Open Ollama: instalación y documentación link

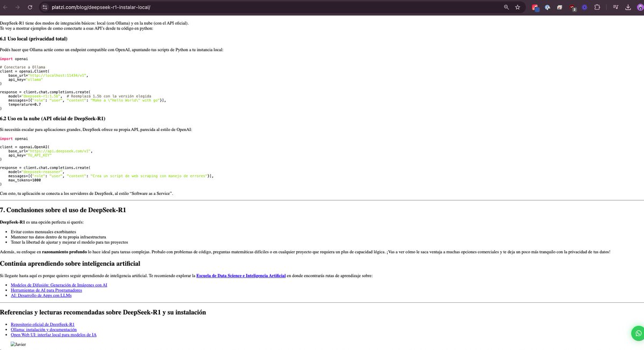[x=43, y=330]
